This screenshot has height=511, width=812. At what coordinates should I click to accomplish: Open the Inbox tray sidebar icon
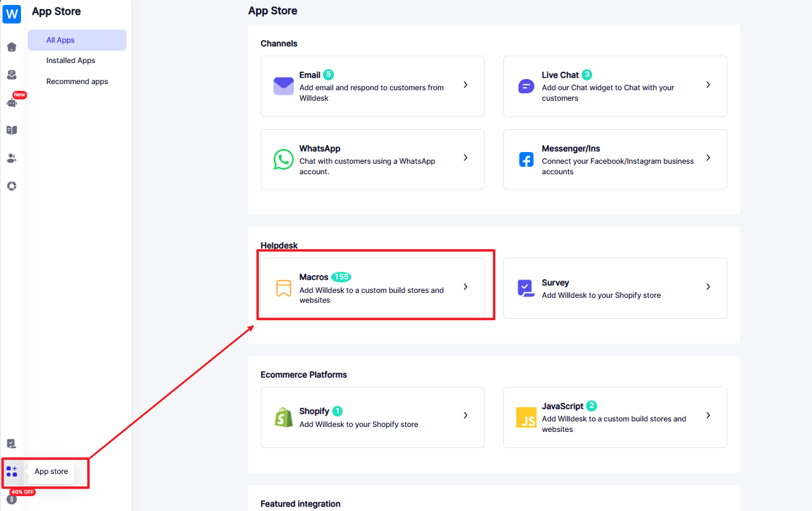12,75
